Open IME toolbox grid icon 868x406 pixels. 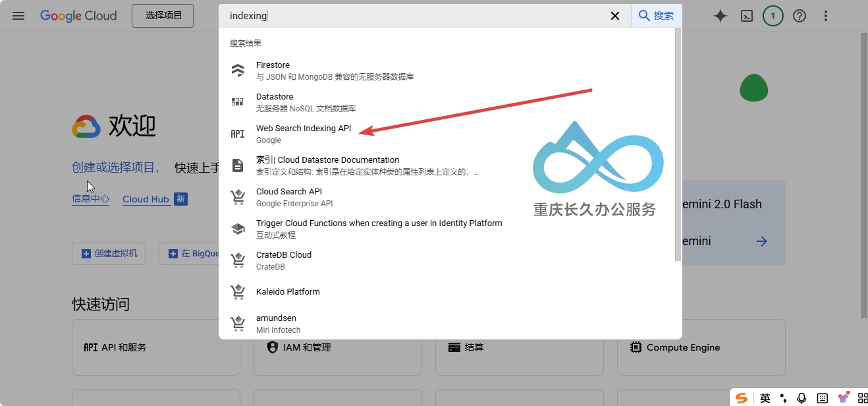(863, 398)
